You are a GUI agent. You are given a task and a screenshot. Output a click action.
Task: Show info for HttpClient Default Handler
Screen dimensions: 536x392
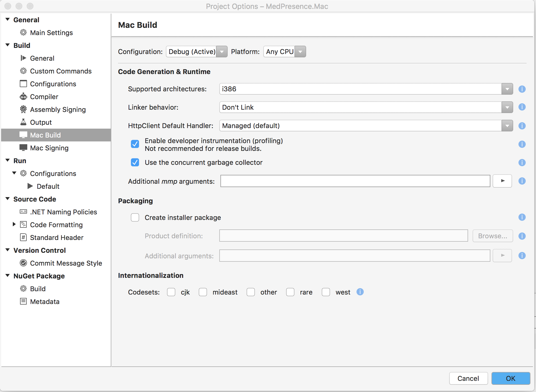pos(522,126)
